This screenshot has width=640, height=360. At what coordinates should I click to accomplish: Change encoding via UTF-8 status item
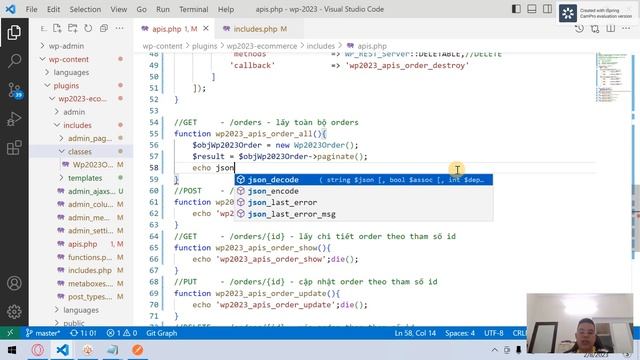[x=494, y=333]
